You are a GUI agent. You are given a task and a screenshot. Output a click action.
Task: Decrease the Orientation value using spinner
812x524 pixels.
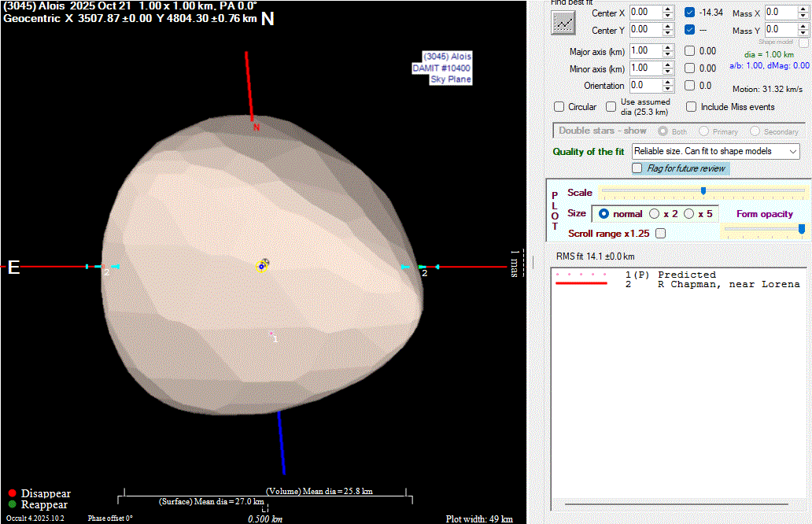coord(668,89)
